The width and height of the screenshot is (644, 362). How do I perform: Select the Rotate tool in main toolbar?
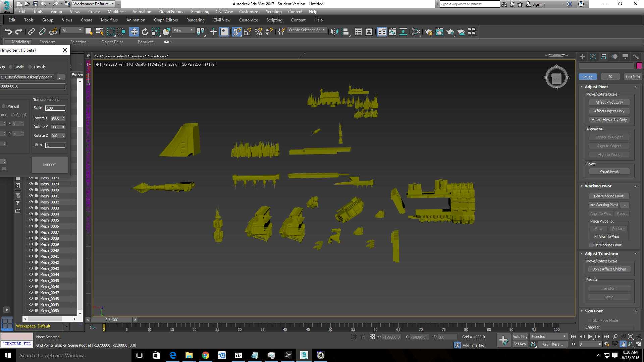pyautogui.click(x=145, y=32)
